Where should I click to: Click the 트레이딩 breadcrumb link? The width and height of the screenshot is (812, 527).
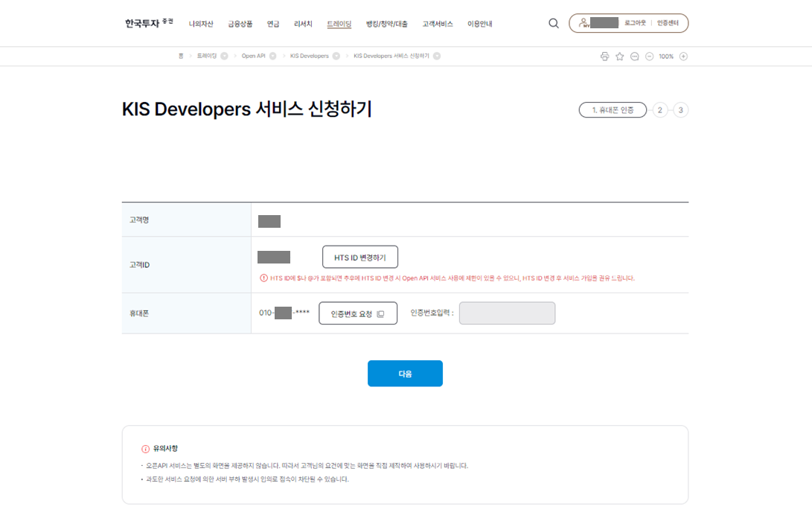click(207, 56)
